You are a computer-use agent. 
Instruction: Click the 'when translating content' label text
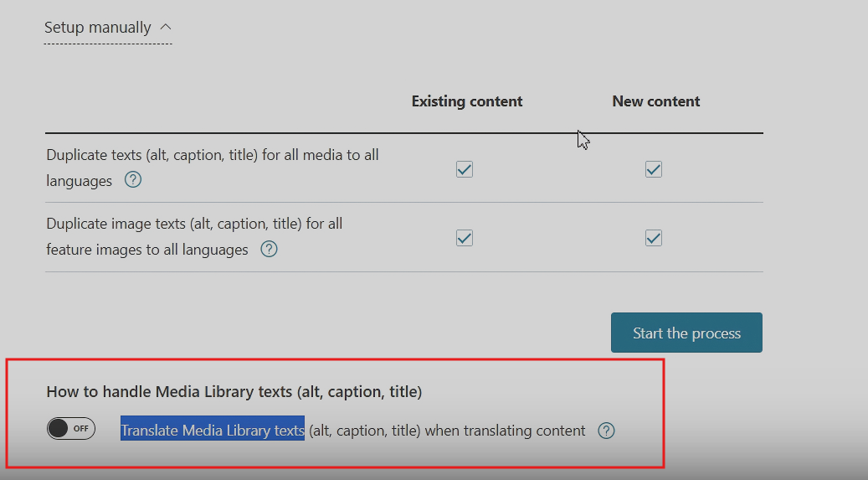click(505, 431)
